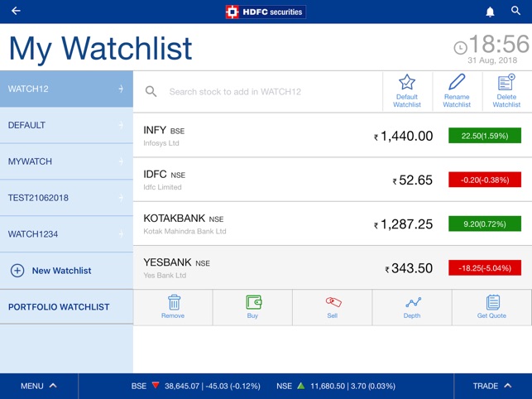The height and width of the screenshot is (399, 532).
Task: Open TEST21062018 watchlist arrow
Action: pos(121,198)
